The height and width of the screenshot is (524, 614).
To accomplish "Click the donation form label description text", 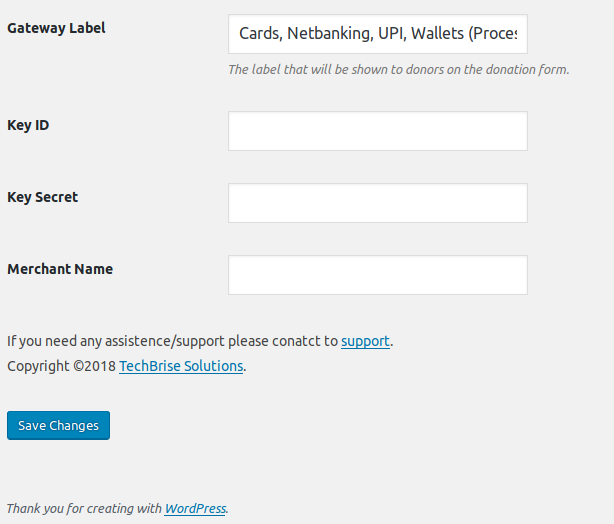I will click(x=398, y=70).
